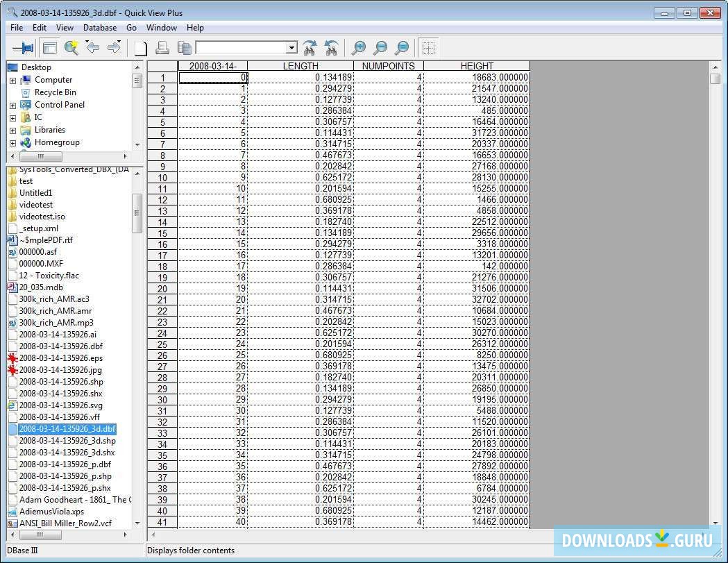Expand the Libraries tree node
This screenshot has width=728, height=563.
click(x=12, y=131)
